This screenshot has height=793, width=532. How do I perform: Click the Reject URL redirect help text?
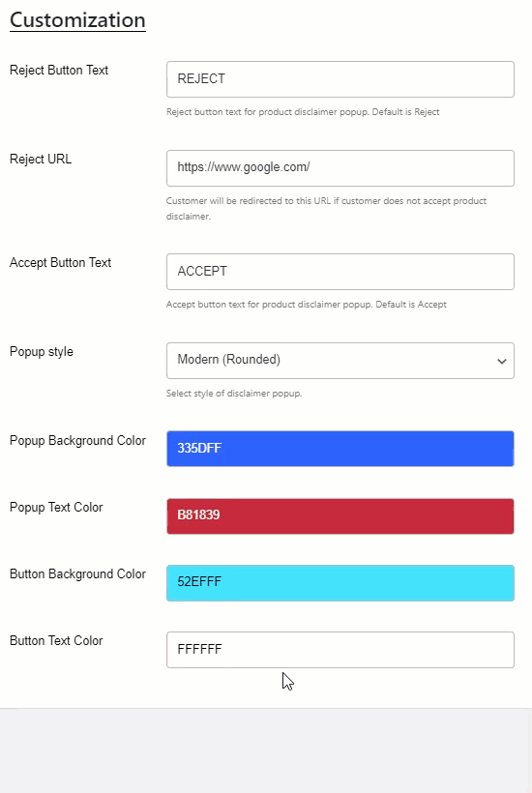326,208
